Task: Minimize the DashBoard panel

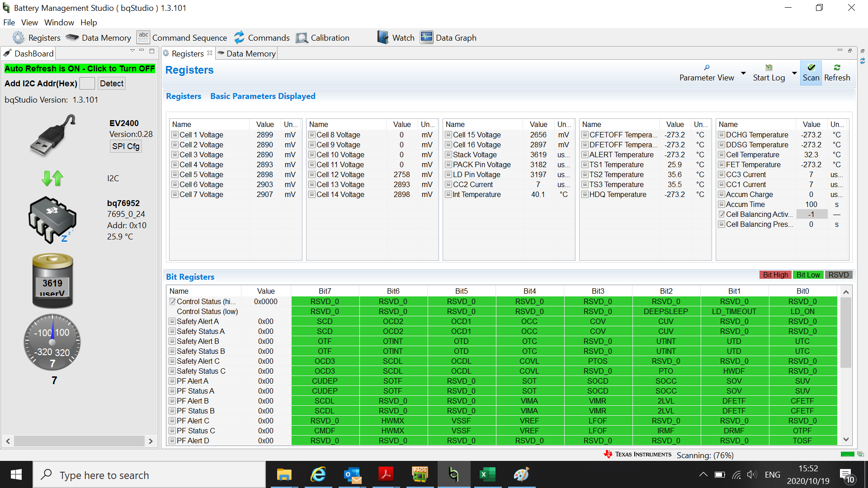Action: pos(142,51)
